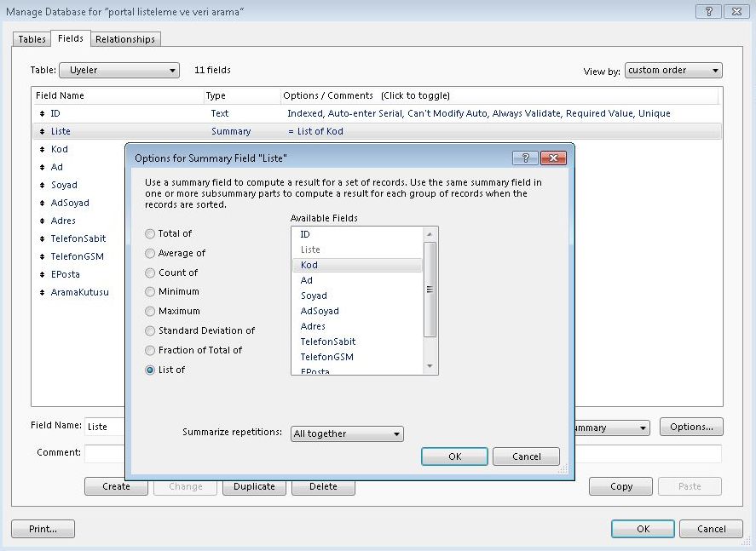Select the "Standard Deviation of" option
This screenshot has width=756, height=551.
click(150, 330)
